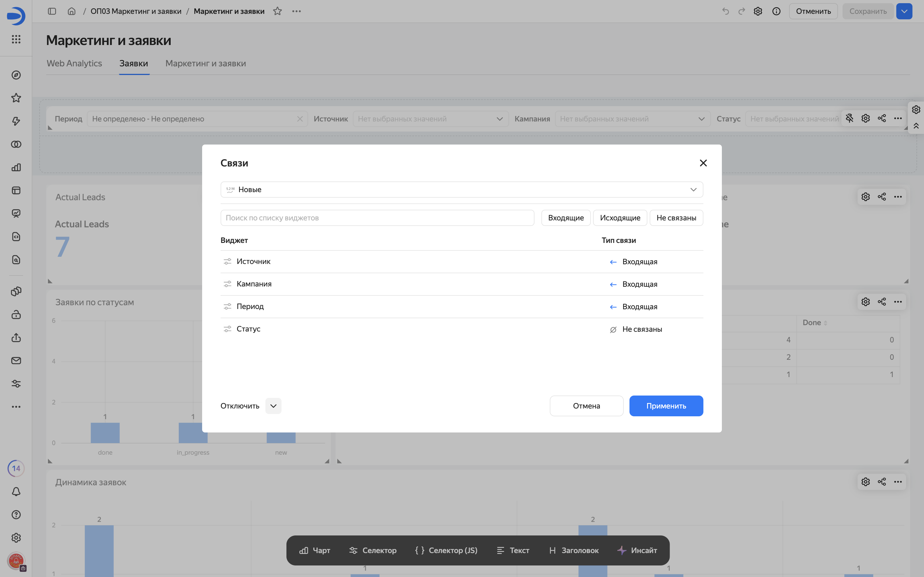Click the DataLens logo icon

[x=16, y=16]
